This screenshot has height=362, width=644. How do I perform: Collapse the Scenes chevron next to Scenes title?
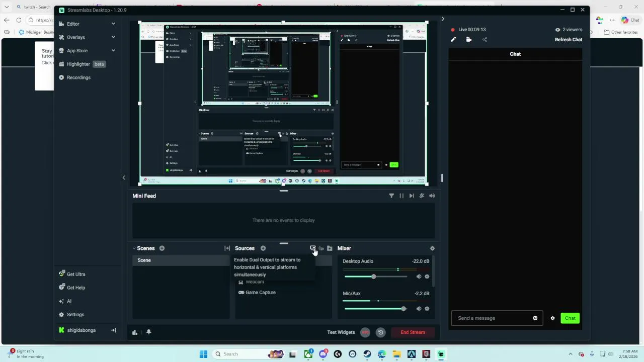(x=134, y=248)
